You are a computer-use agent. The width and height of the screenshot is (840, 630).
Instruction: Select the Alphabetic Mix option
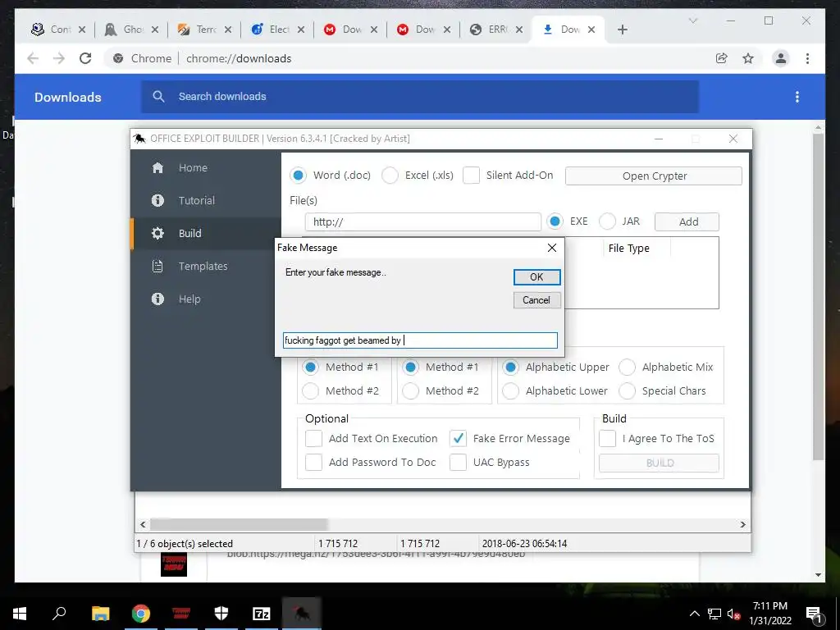click(x=628, y=367)
